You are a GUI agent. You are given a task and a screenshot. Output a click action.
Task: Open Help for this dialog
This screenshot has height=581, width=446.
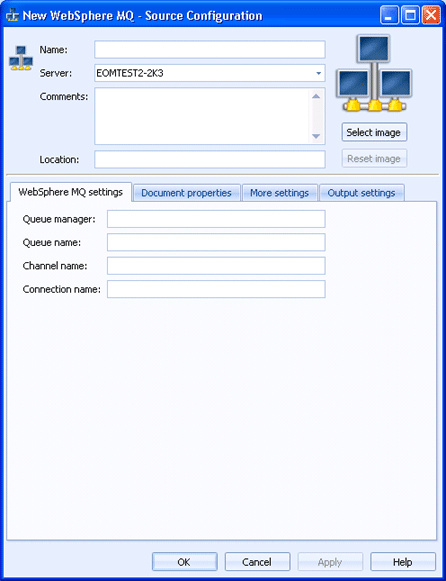[403, 562]
